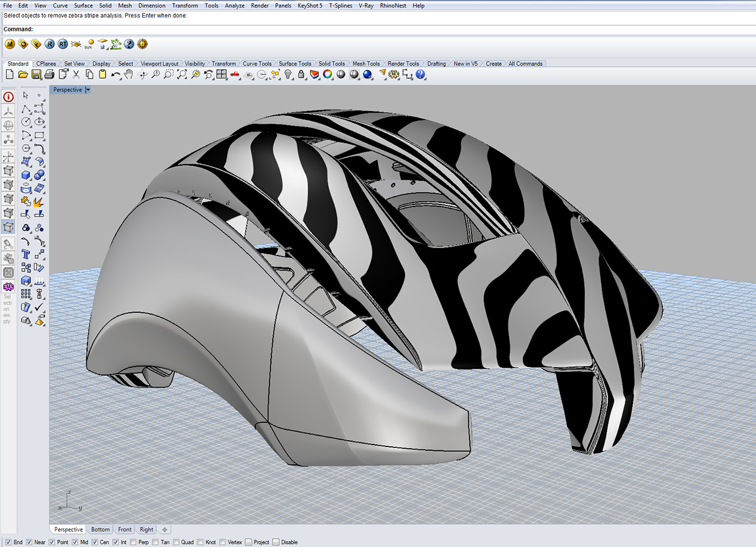The width and height of the screenshot is (756, 547).
Task: Save the model with the Save icon
Action: tap(37, 74)
